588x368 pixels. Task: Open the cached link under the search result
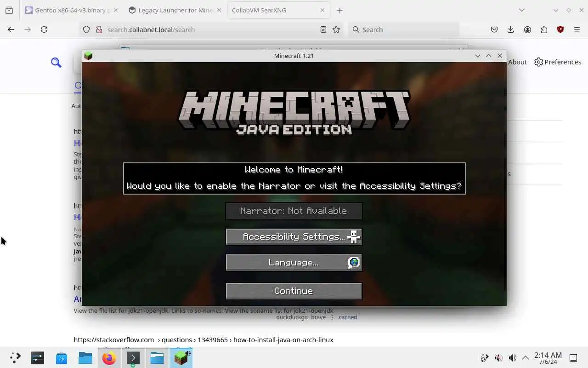348,317
